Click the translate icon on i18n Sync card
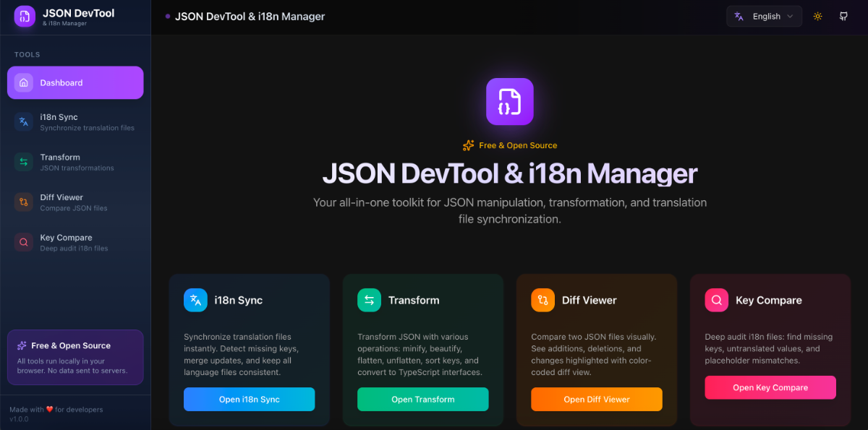Viewport: 868px width, 430px height. [195, 300]
